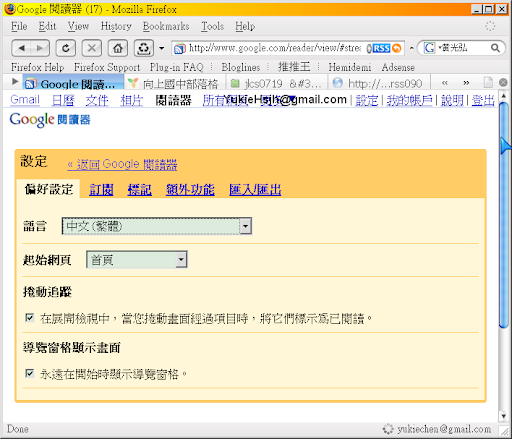Open the Hemidemi bookmark
The height and width of the screenshot is (439, 512).
pos(350,67)
